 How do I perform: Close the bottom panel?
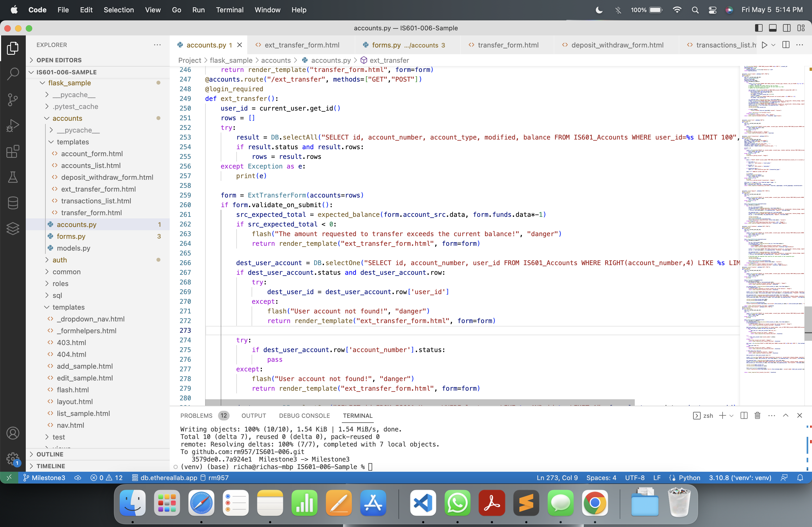coord(799,416)
